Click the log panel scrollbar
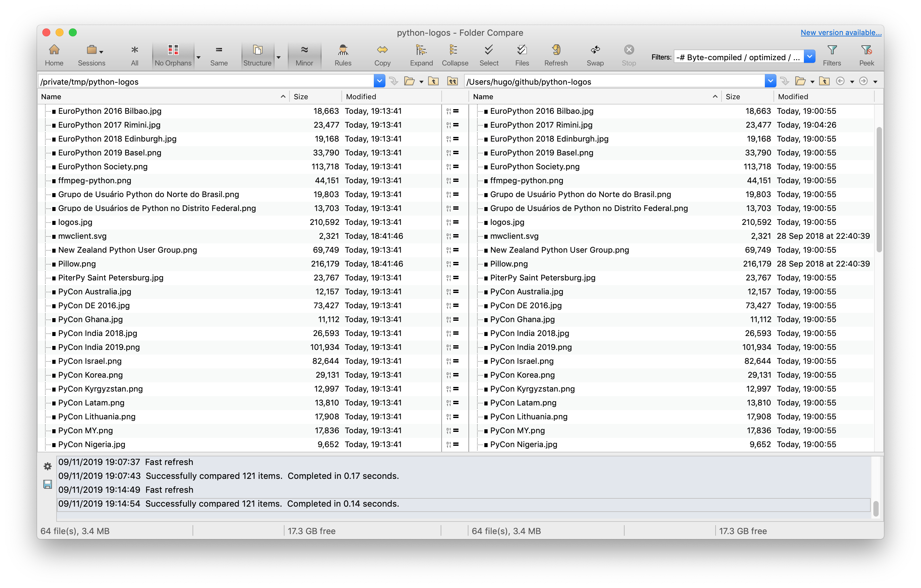 (875, 509)
